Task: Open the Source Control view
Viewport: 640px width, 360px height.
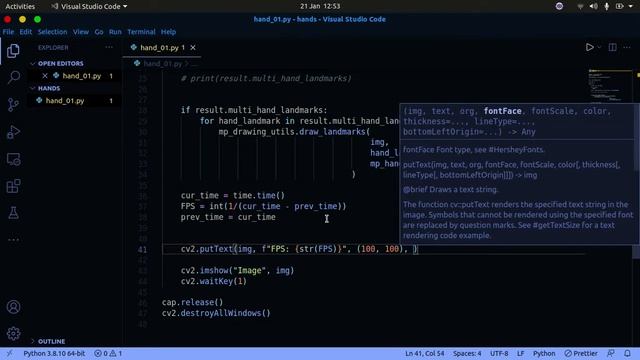Action: point(13,104)
